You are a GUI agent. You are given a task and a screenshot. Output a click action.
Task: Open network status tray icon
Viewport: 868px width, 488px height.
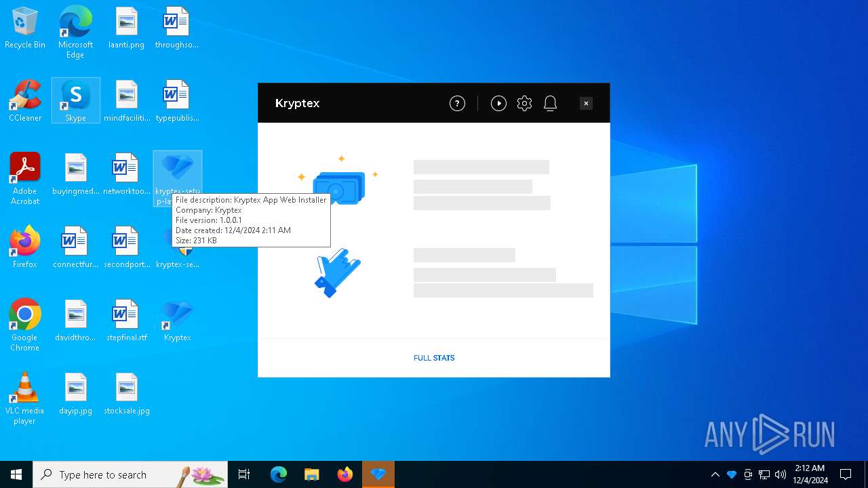pos(764,474)
